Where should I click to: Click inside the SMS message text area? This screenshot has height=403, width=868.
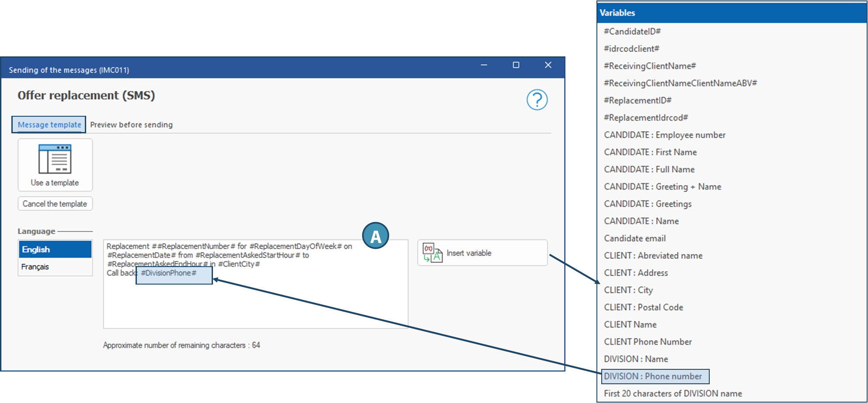pyautogui.click(x=255, y=306)
